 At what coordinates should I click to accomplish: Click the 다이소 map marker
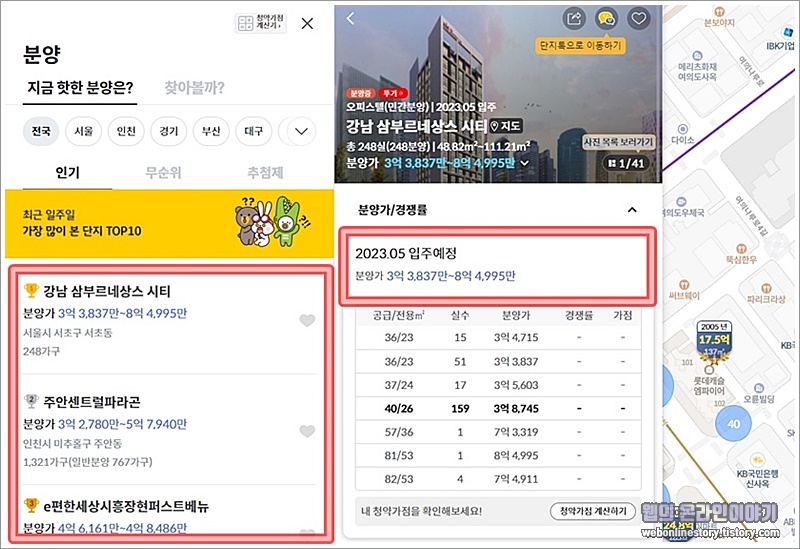click(x=682, y=134)
